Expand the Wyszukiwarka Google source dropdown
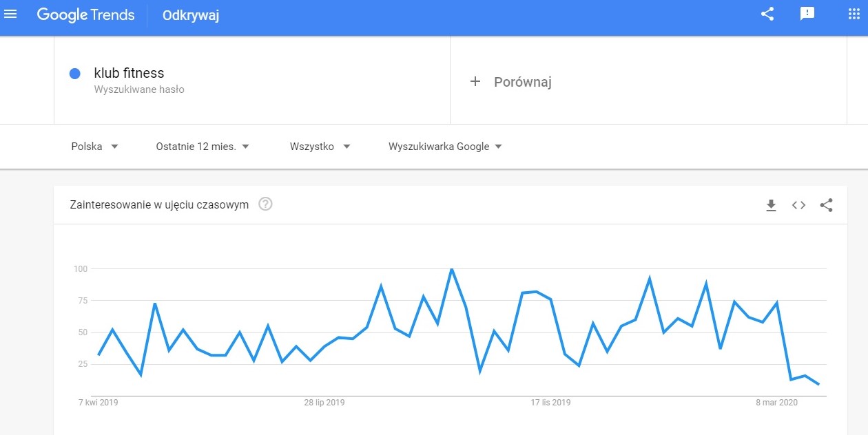 click(445, 147)
